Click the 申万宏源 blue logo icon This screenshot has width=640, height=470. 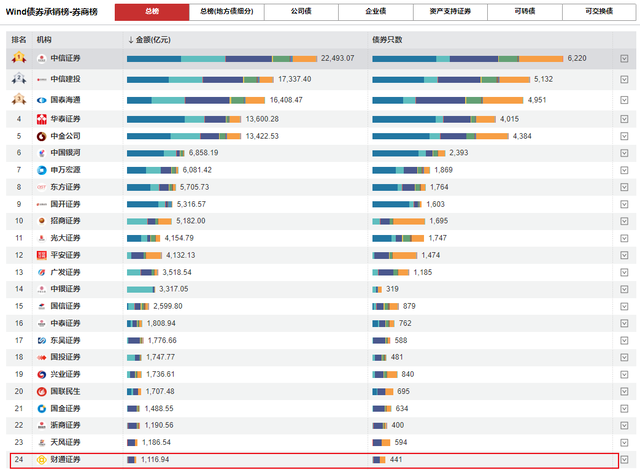point(41,170)
